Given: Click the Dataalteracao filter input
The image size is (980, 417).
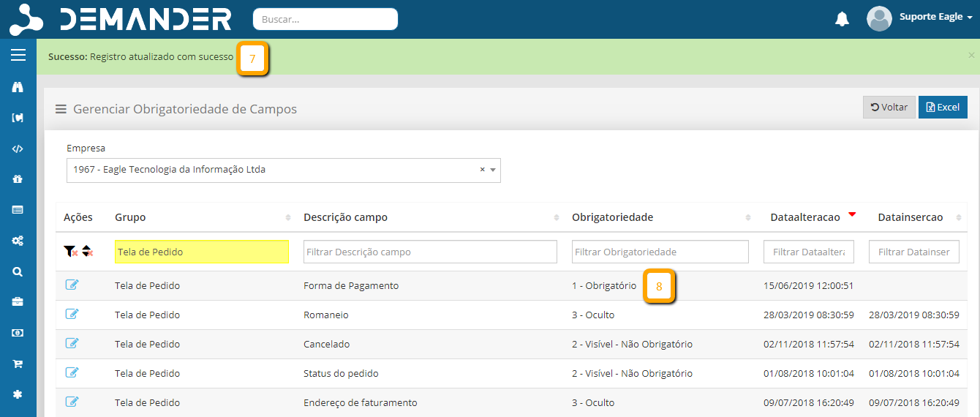Looking at the screenshot, I should (809, 252).
